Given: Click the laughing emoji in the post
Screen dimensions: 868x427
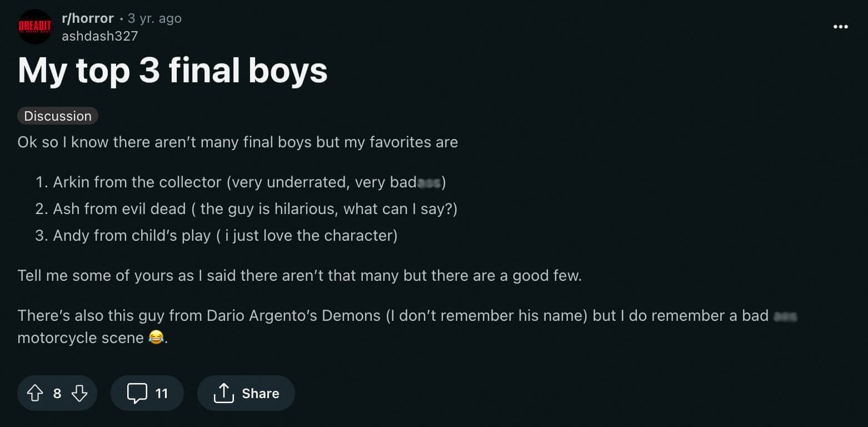Looking at the screenshot, I should (156, 337).
